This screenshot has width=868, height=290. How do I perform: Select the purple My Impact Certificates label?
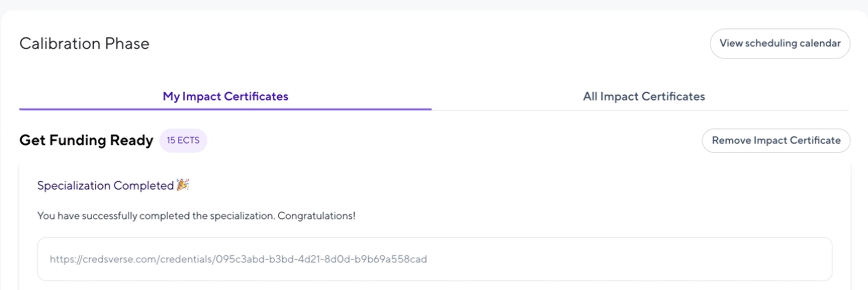click(225, 96)
